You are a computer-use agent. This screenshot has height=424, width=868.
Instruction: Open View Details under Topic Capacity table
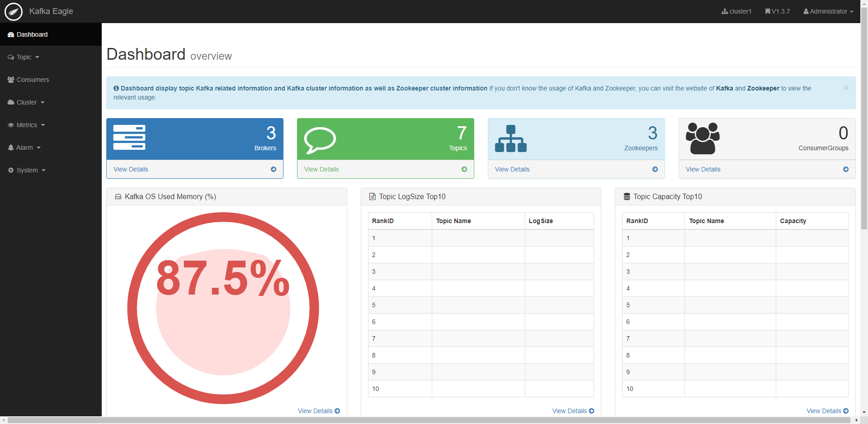827,411
